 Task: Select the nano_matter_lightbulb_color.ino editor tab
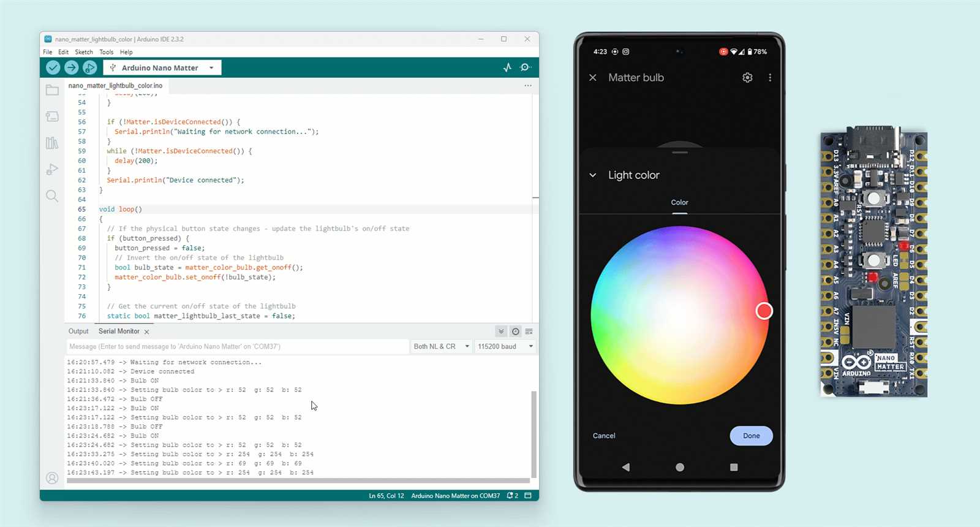[x=115, y=86]
